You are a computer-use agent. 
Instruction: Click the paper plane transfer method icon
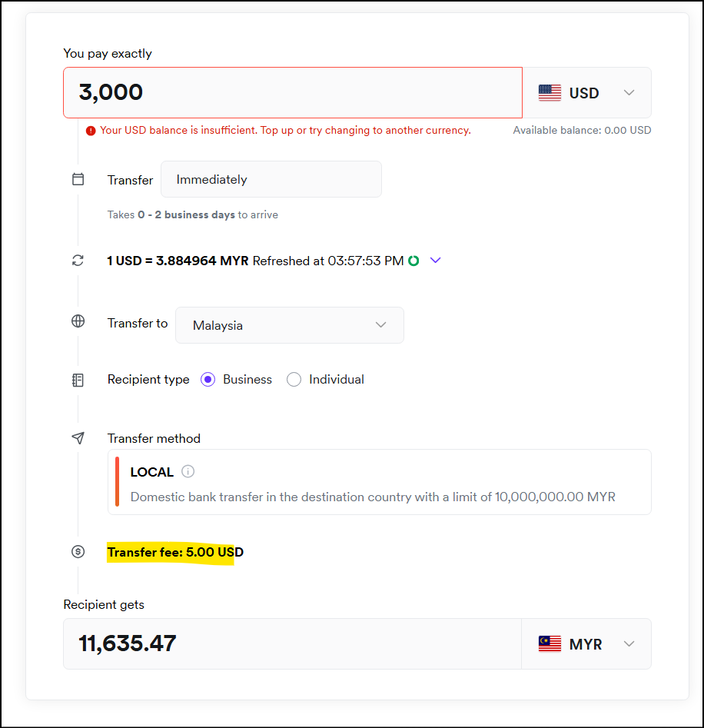78,438
